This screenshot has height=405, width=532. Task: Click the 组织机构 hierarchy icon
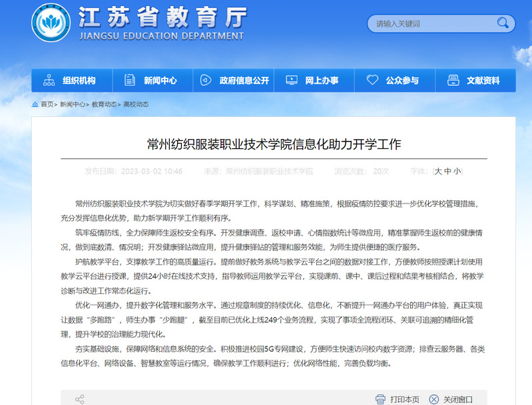click(49, 80)
